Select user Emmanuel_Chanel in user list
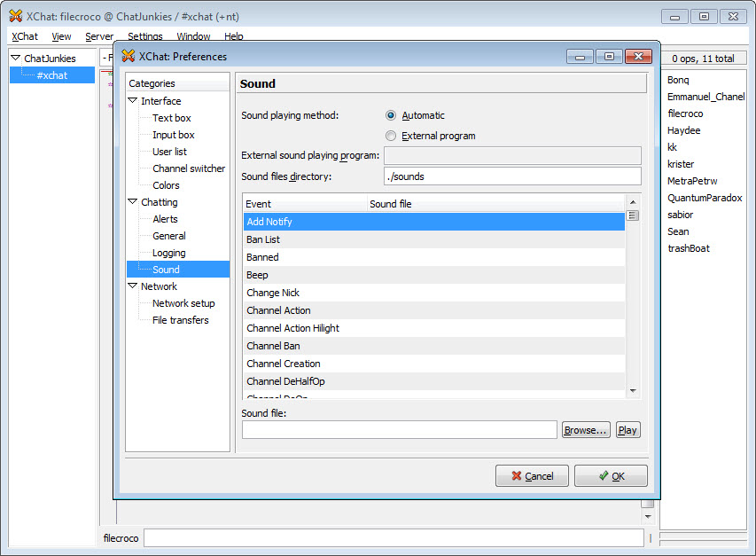 pyautogui.click(x=705, y=97)
